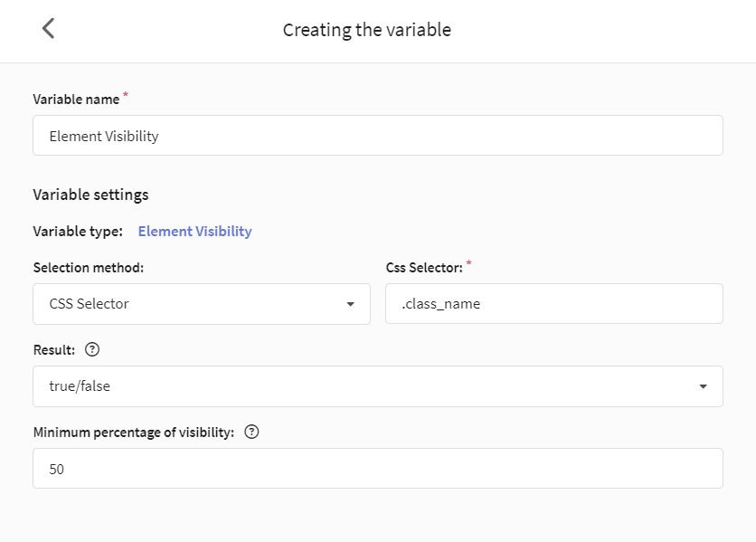Select the minimum visibility field showing 50

[378, 468]
